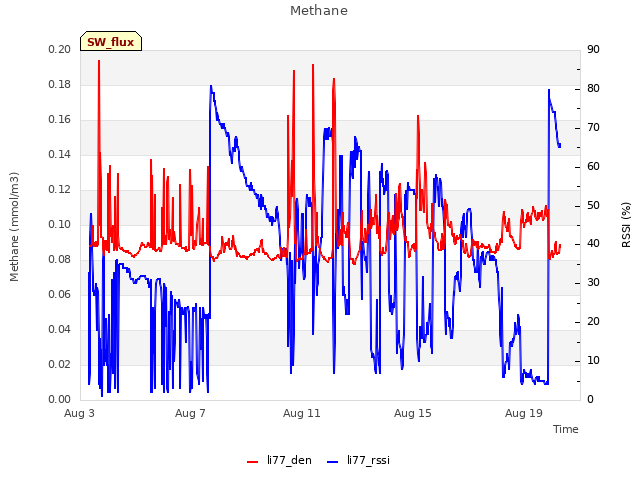The height and width of the screenshot is (480, 640).
Task: Click the 70 RSSI axis value
Action: point(593,127)
